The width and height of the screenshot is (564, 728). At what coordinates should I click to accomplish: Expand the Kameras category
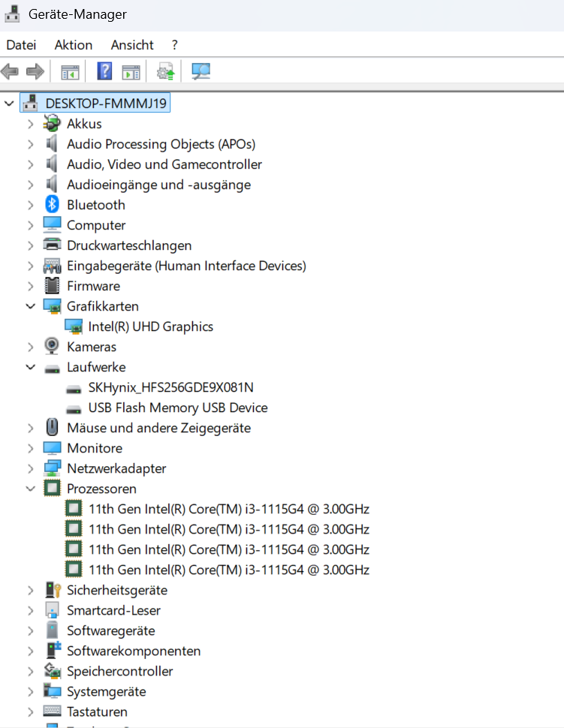click(x=31, y=347)
